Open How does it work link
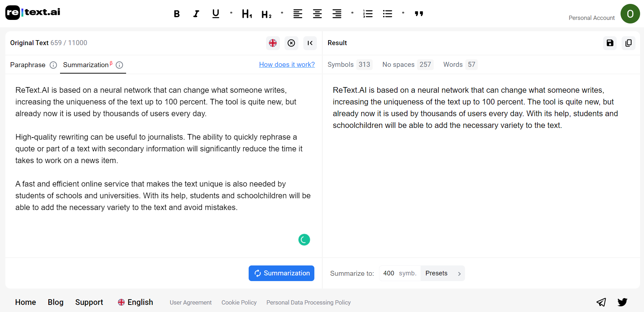The image size is (644, 312). [x=287, y=64]
